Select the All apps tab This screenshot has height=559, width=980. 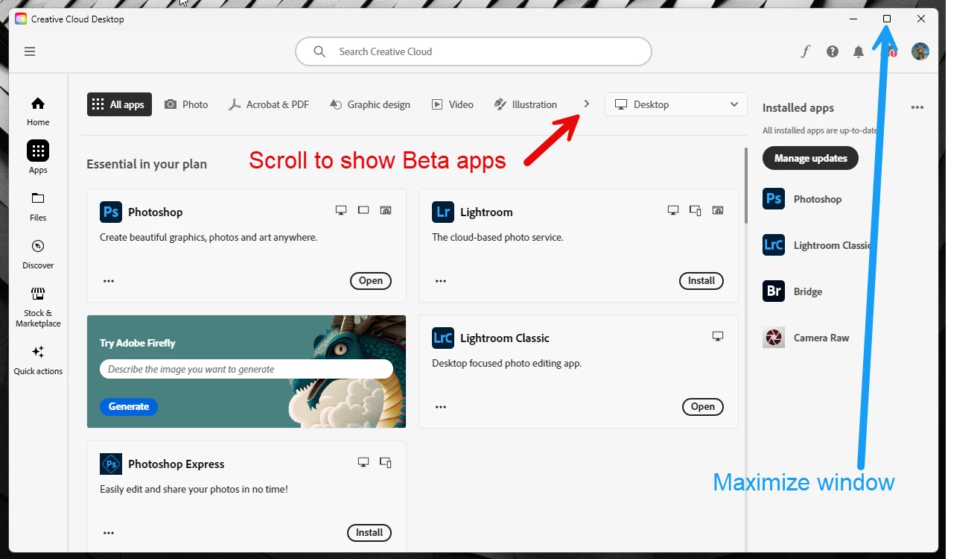pyautogui.click(x=119, y=104)
